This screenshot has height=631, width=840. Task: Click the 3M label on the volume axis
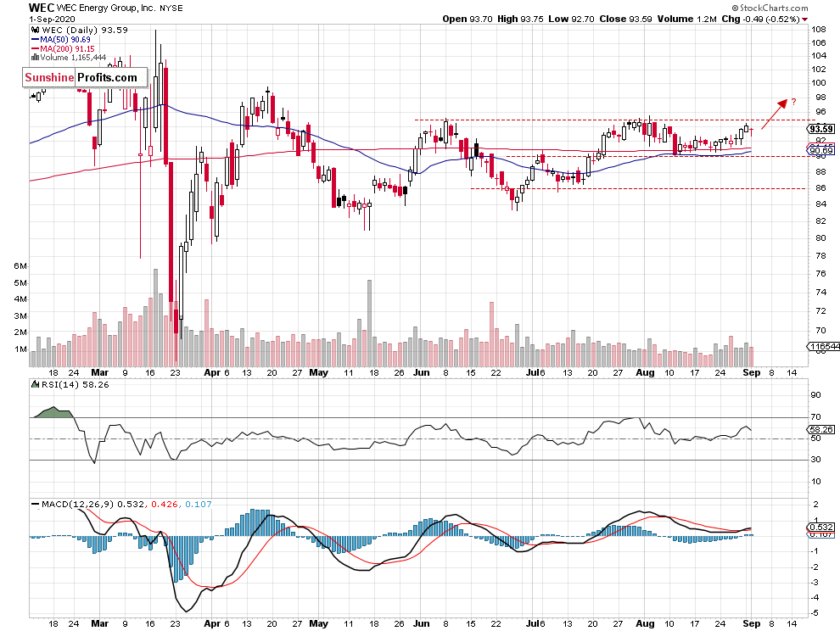coord(20,316)
